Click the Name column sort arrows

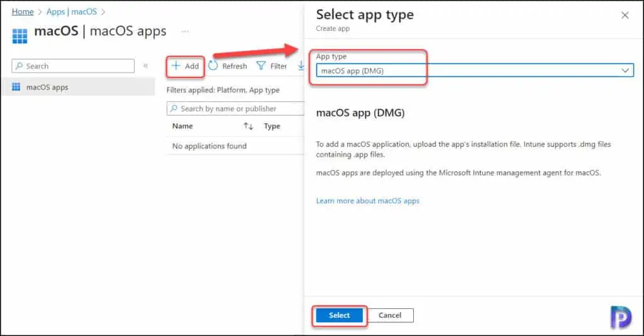point(248,126)
